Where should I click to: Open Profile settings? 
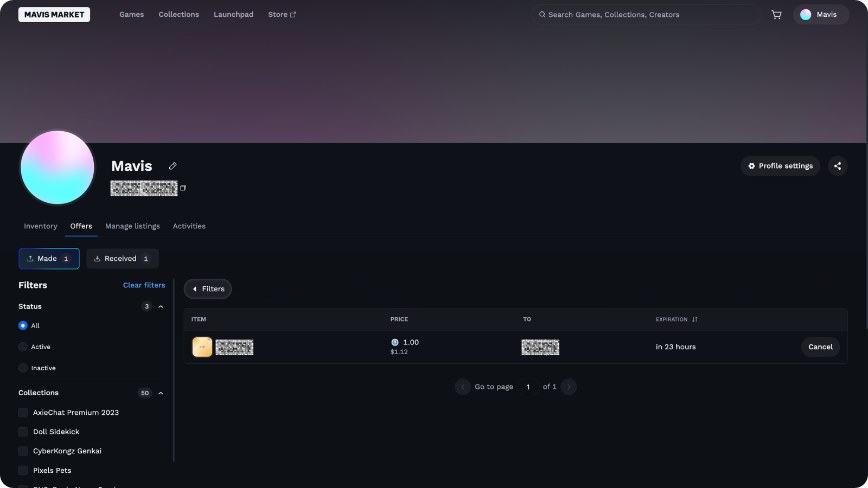(x=780, y=166)
